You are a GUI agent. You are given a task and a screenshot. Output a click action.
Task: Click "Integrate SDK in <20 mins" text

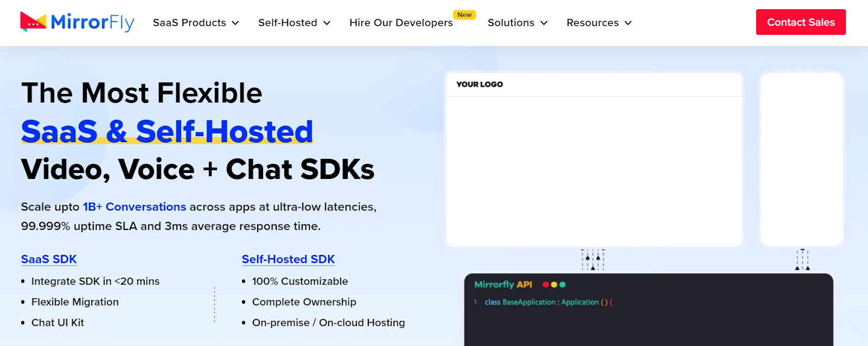coord(95,281)
